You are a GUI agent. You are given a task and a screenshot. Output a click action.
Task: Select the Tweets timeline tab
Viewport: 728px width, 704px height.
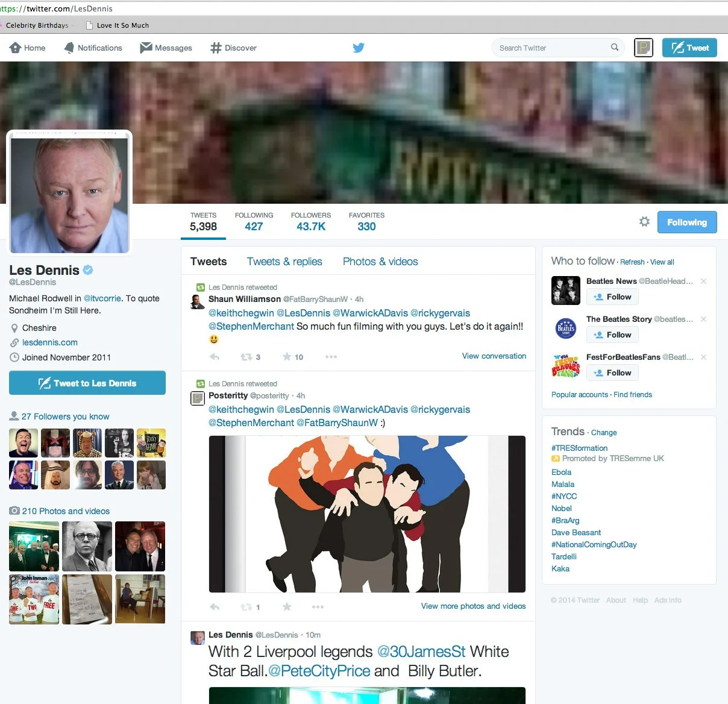209,262
